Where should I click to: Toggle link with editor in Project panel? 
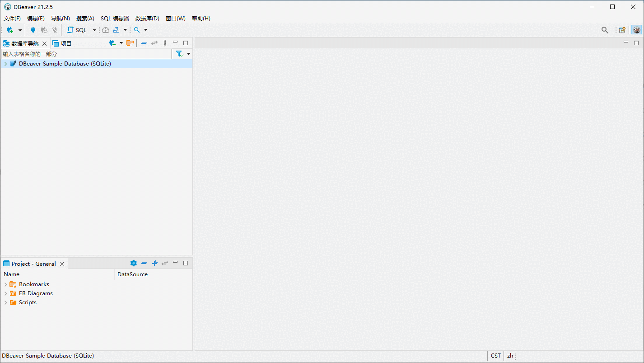[165, 263]
